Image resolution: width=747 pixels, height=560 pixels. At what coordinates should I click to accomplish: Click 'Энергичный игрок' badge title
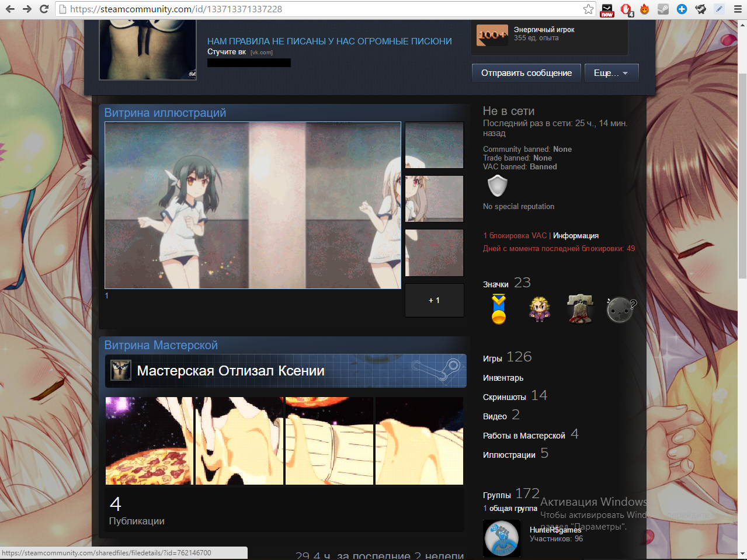(x=544, y=30)
